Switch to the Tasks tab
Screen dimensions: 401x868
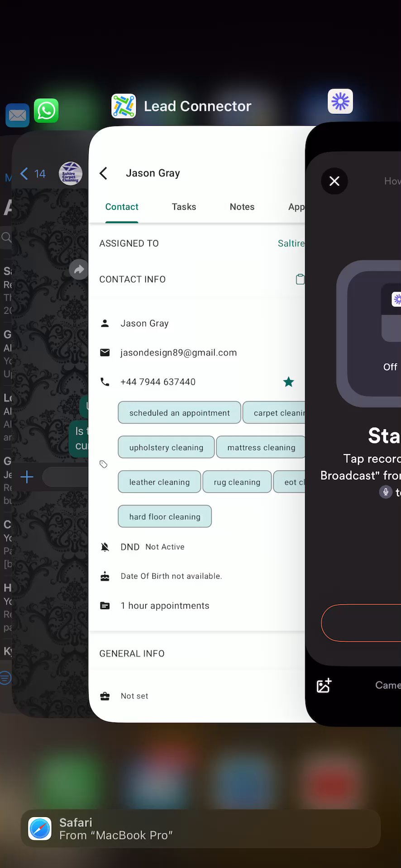coord(184,207)
